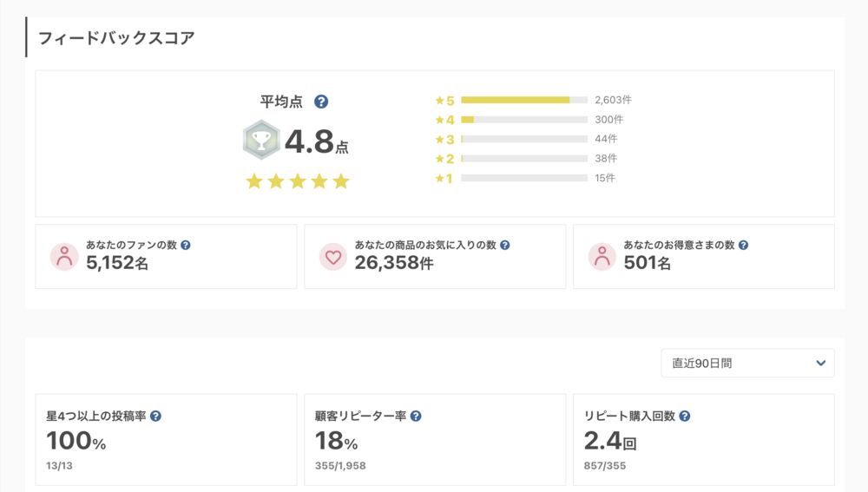Click the fan count person icon

tap(64, 257)
